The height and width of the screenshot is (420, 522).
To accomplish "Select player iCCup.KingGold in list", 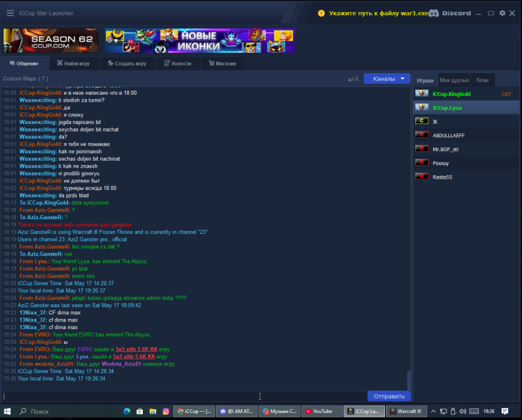I will tap(466, 94).
